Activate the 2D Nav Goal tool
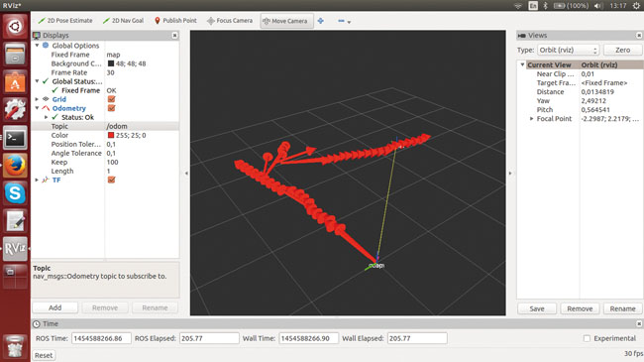The image size is (644, 362). click(x=123, y=21)
